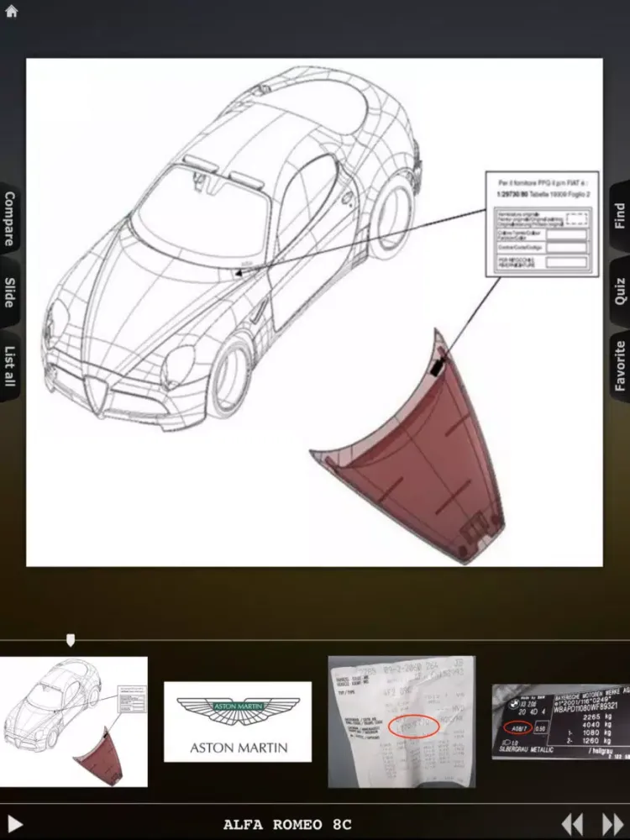This screenshot has height=840, width=630.
Task: Go to the home screen icon
Action: coord(11,11)
